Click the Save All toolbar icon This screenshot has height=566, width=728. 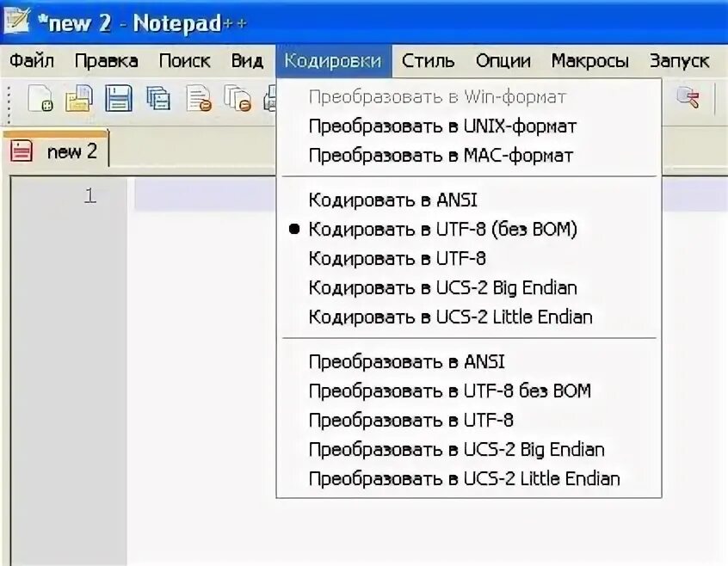click(x=157, y=98)
